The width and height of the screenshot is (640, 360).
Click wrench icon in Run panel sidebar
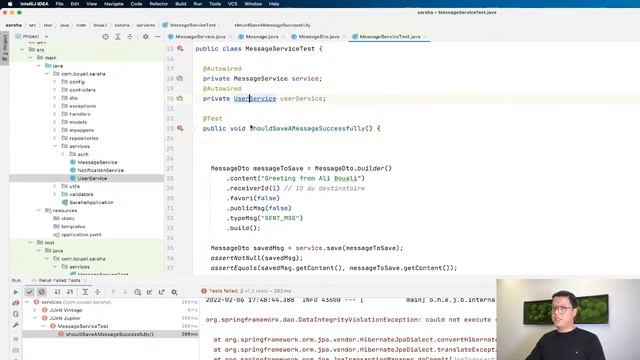pyautogui.click(x=16, y=325)
